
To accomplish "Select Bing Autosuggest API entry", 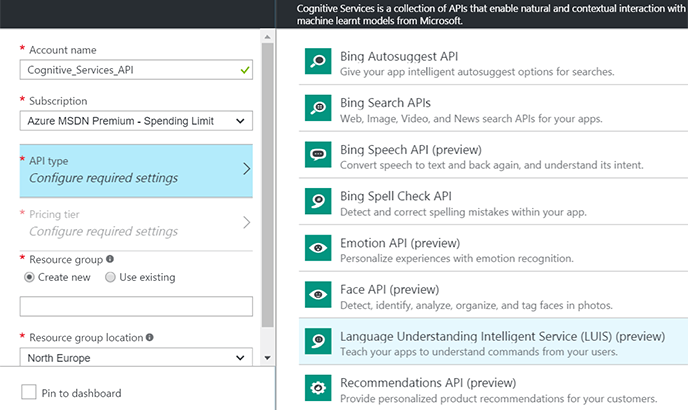I will point(493,61).
